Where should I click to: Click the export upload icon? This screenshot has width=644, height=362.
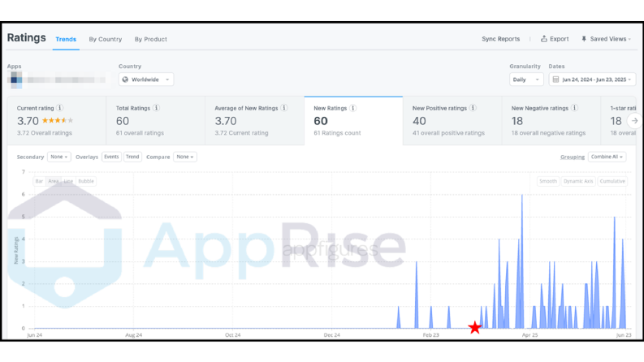[544, 39]
